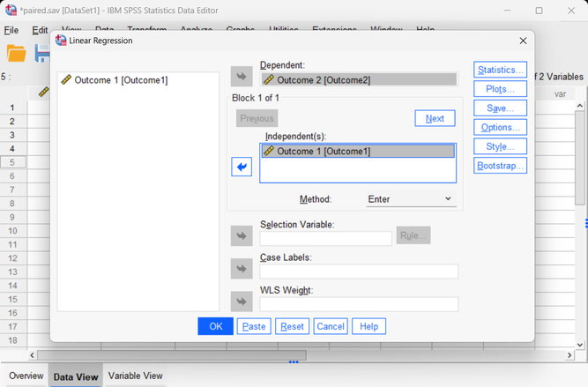This screenshot has width=588, height=387.
Task: Click arrow beside WLS Weight field
Action: [x=242, y=301]
